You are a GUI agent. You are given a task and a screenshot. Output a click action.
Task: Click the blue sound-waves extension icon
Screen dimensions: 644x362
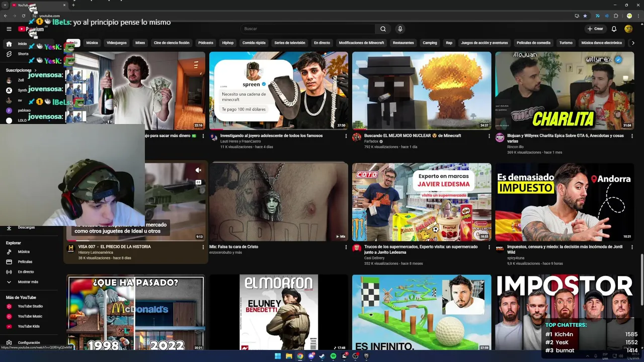[607, 16]
